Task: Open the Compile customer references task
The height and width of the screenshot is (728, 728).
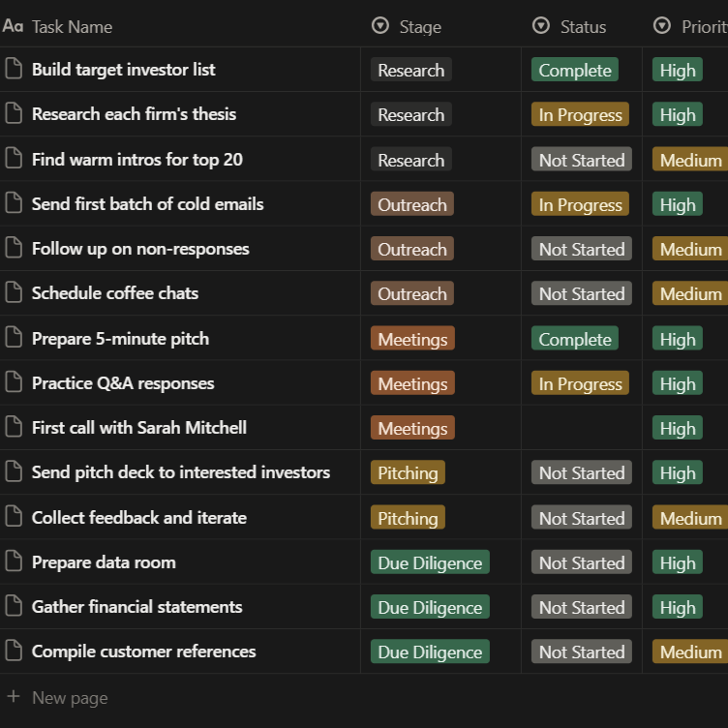Action: pyautogui.click(x=144, y=652)
